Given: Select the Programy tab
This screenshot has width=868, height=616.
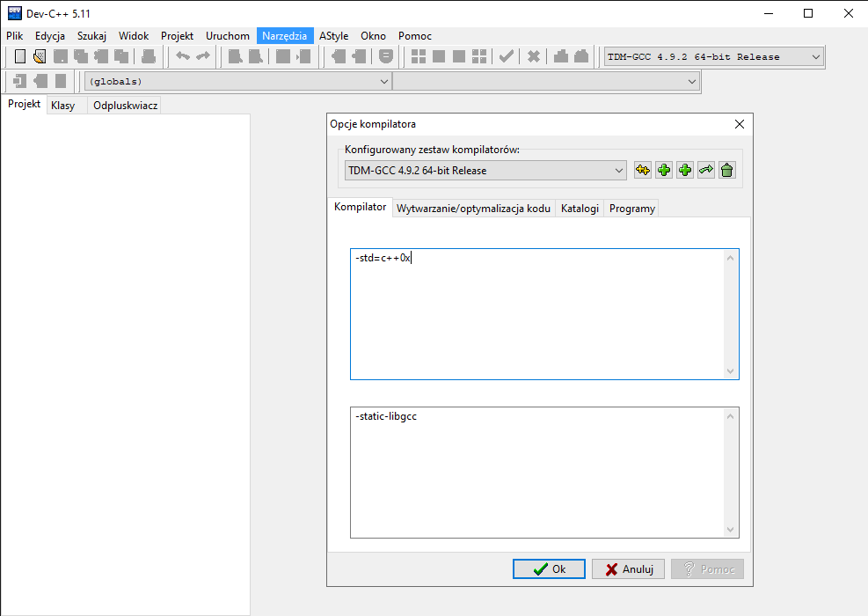Looking at the screenshot, I should pyautogui.click(x=631, y=209).
